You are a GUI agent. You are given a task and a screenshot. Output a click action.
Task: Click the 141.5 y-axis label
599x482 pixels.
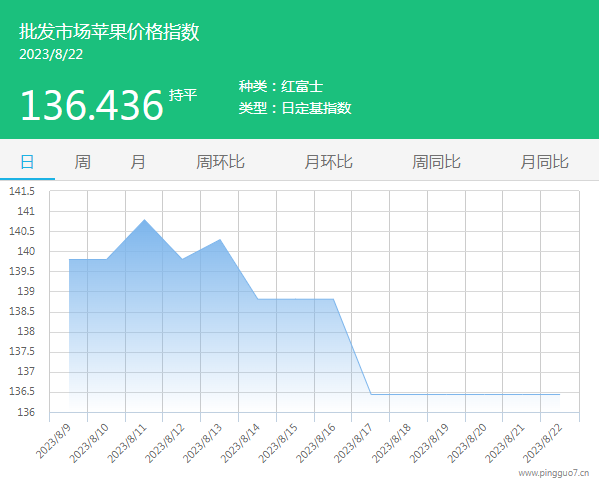tap(22, 191)
